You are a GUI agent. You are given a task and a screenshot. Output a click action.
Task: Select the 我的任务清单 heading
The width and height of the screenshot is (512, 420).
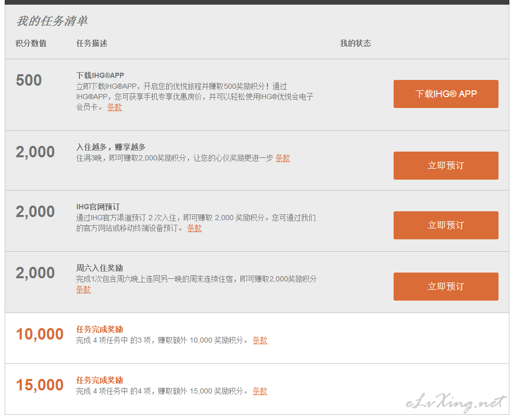click(52, 21)
